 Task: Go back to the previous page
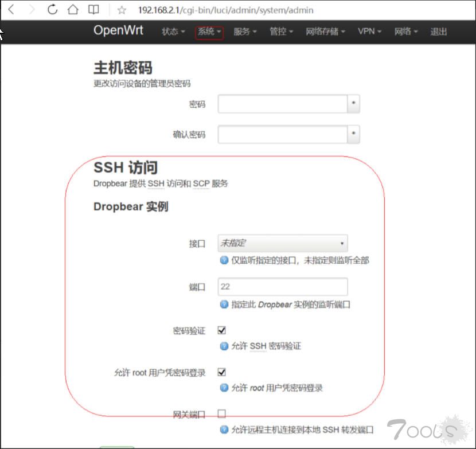pos(11,10)
